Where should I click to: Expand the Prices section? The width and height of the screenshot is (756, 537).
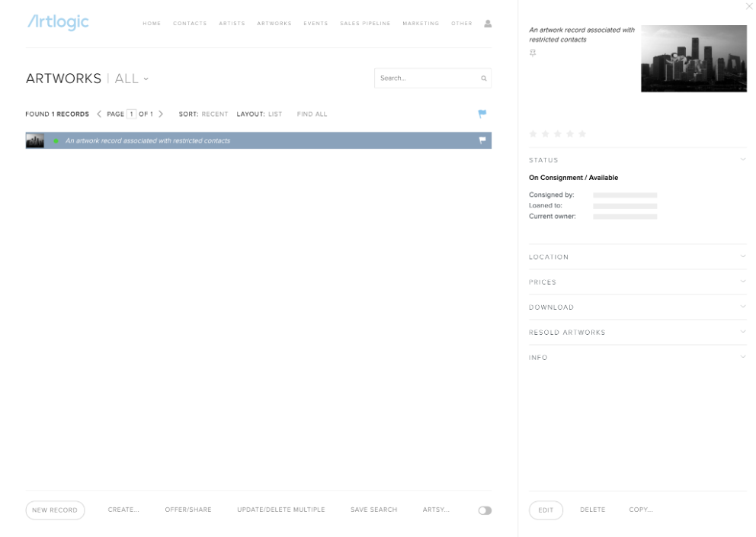point(743,282)
